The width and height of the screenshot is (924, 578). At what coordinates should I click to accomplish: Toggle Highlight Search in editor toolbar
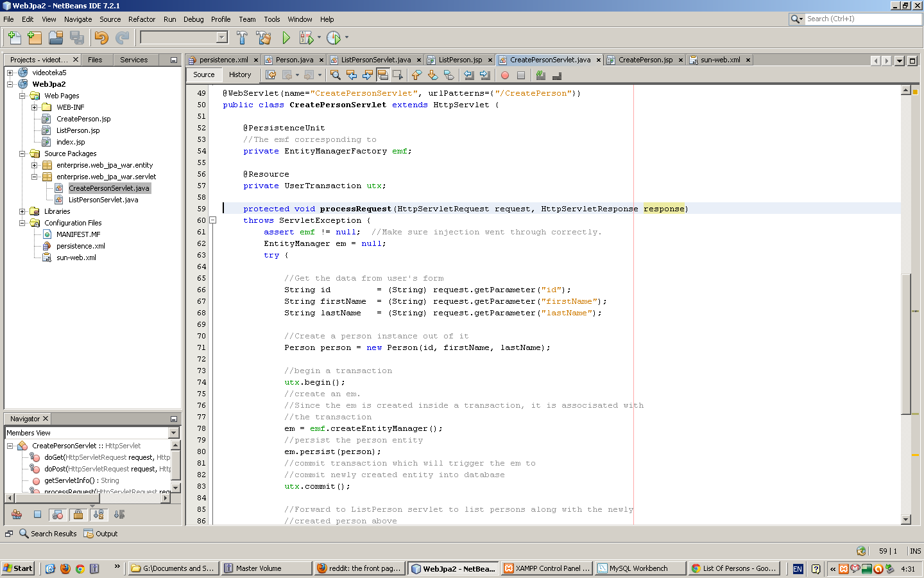pyautogui.click(x=383, y=75)
